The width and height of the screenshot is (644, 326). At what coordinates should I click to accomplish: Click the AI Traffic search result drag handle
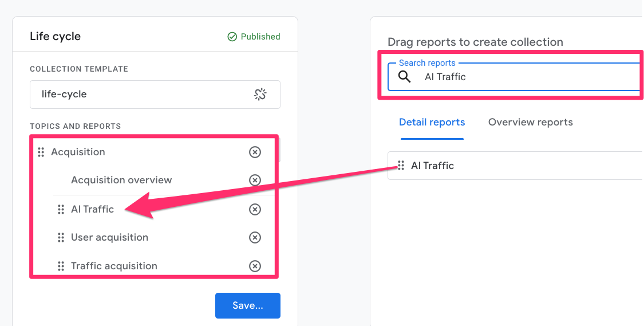point(401,166)
